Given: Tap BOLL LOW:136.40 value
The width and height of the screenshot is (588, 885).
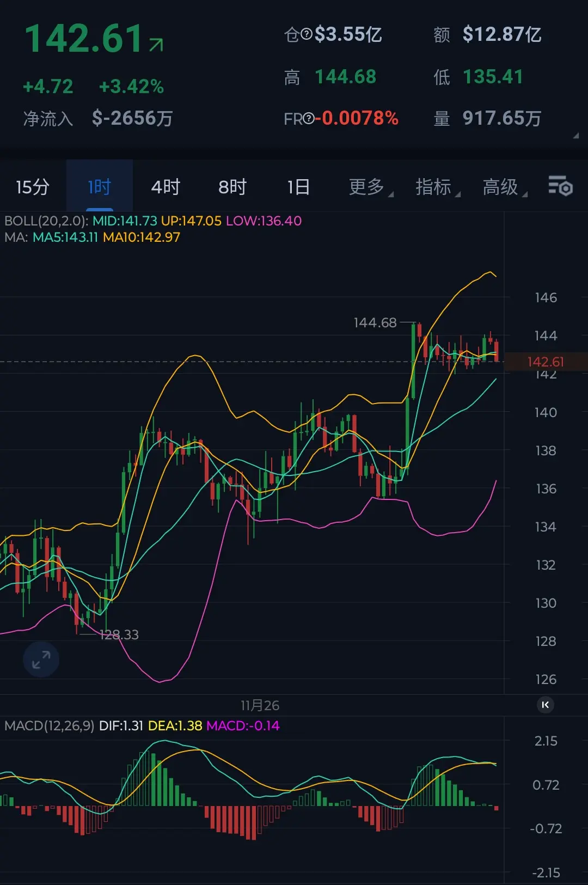Looking at the screenshot, I should pos(264,221).
